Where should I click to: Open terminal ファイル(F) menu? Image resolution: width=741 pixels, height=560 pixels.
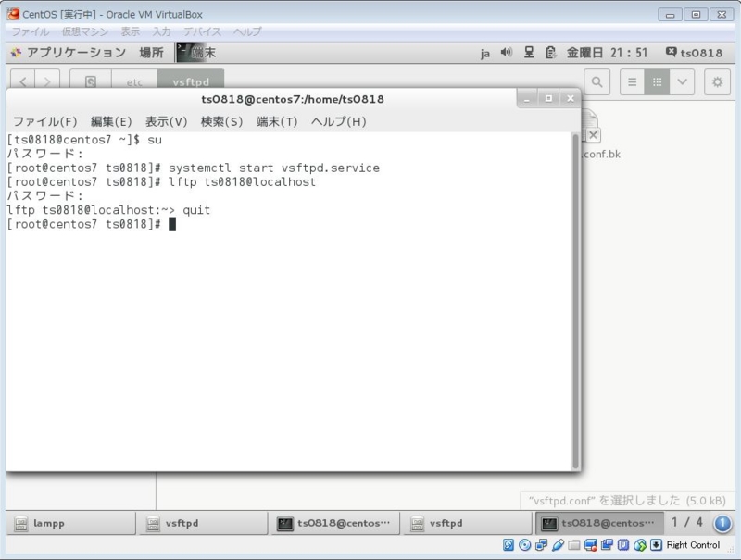tap(44, 121)
